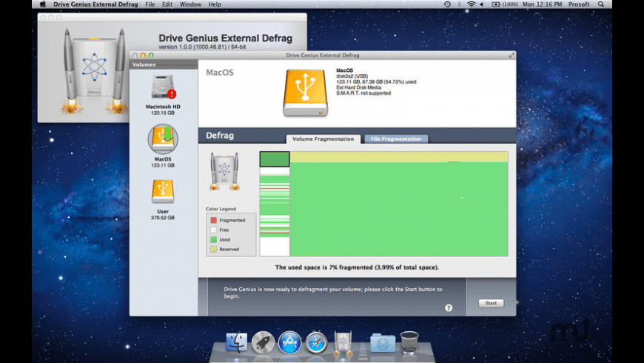Open the help question mark button
Viewport: 644px width, 363px height.
pyautogui.click(x=449, y=308)
